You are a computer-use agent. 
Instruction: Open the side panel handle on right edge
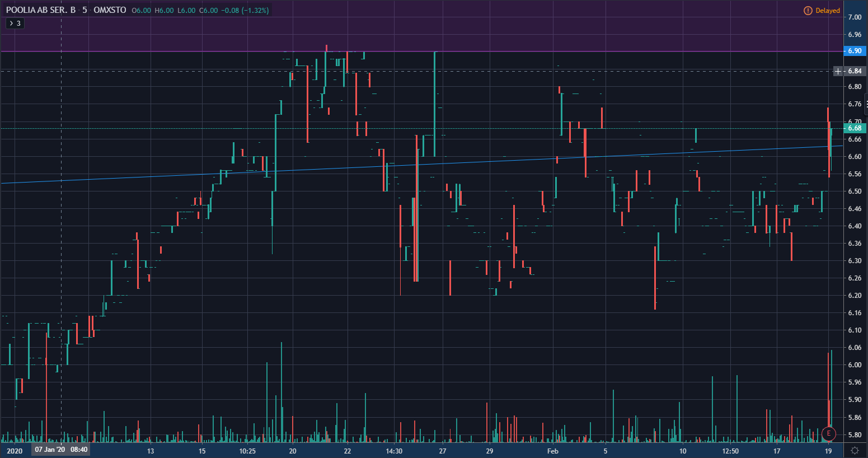coord(866,103)
